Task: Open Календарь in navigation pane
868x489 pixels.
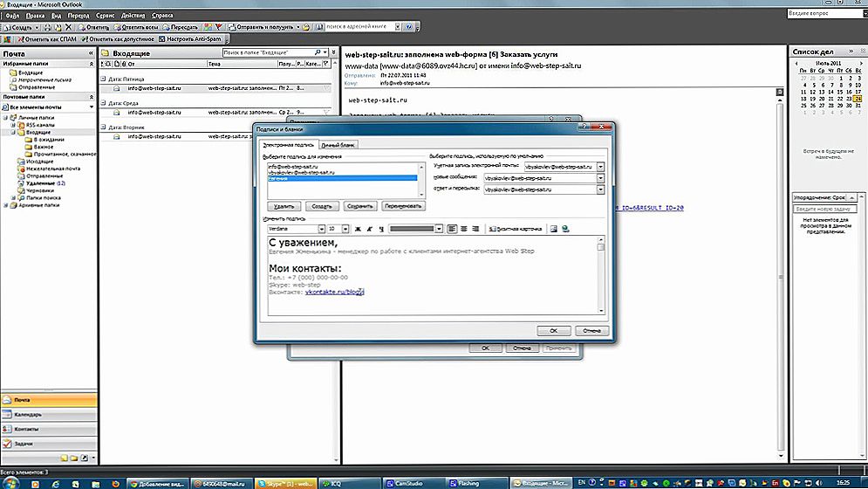Action: (x=49, y=414)
